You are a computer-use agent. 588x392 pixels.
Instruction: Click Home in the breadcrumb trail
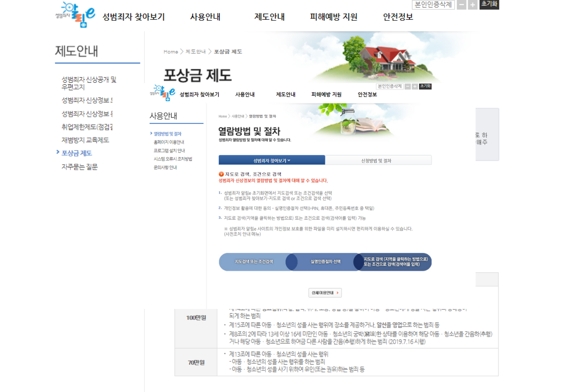170,51
